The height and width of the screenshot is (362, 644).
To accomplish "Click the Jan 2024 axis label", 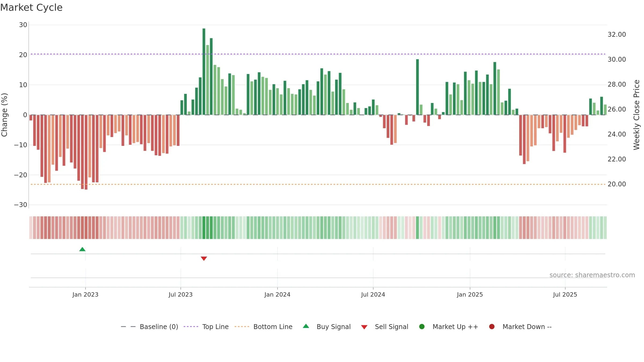I will click(x=277, y=294).
